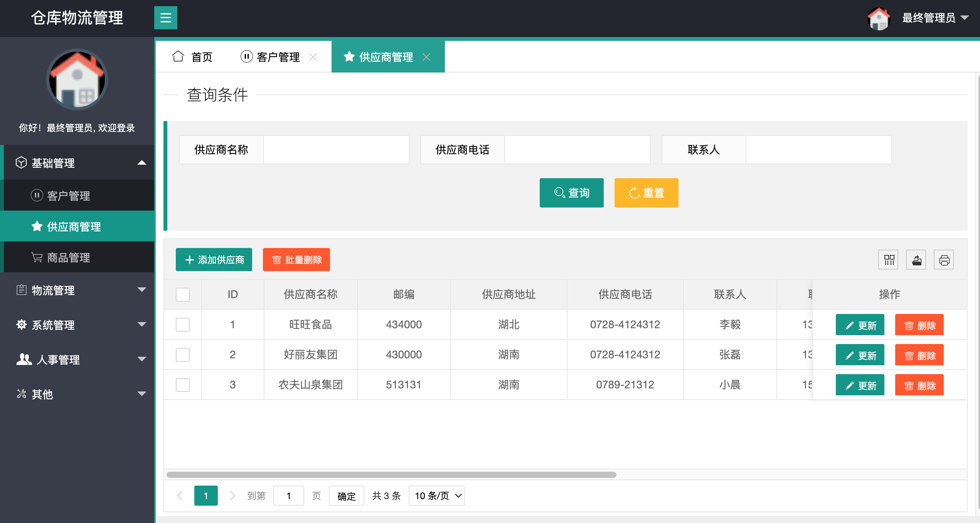This screenshot has width=980, height=523.
Task: Check the row checkbox for 旺旺食品
Action: [183, 325]
